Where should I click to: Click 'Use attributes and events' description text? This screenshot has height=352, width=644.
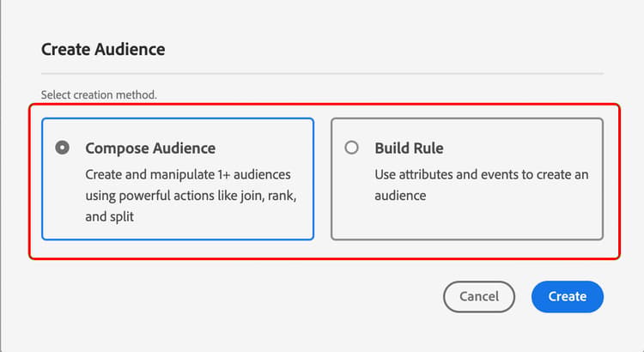point(482,185)
